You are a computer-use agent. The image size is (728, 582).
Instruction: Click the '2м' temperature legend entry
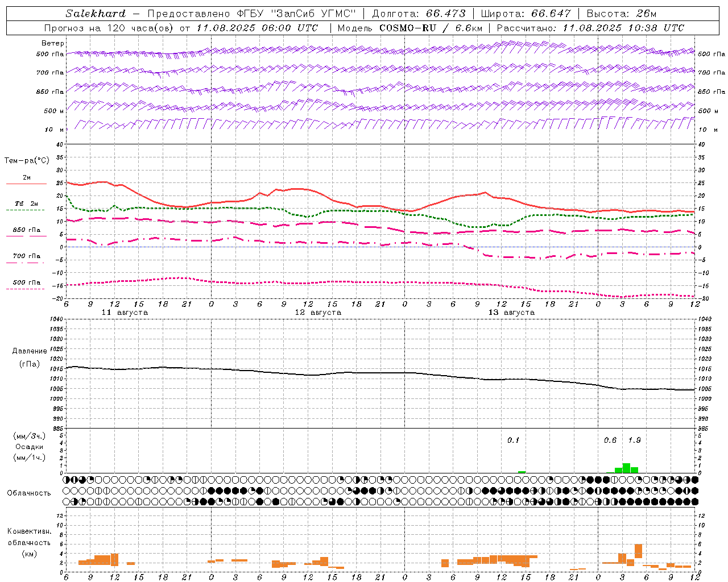point(27,178)
